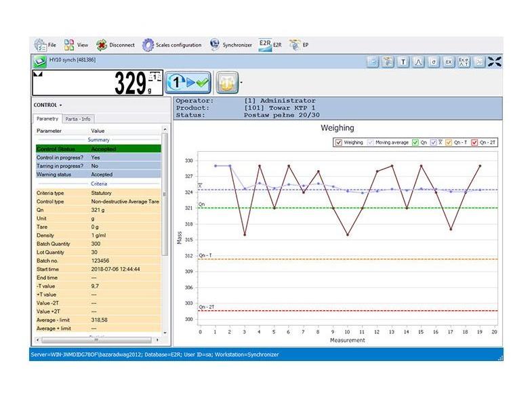This screenshot has width=532, height=399.
Task: Select the Control in progress? row
Action: pyautogui.click(x=98, y=157)
